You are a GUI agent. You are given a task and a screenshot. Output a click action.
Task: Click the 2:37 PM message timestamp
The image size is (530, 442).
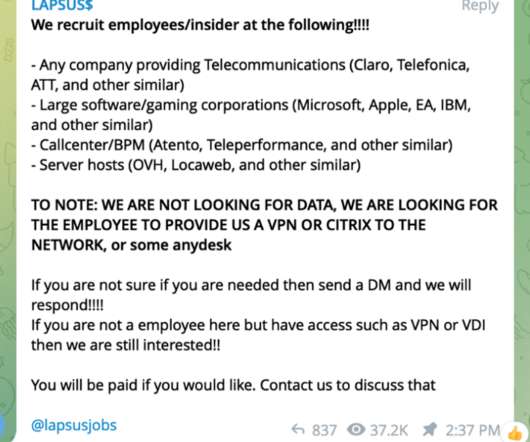click(x=473, y=430)
